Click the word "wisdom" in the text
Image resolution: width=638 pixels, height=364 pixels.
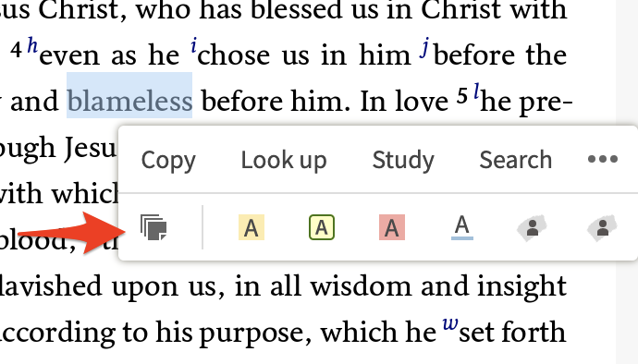pos(361,285)
